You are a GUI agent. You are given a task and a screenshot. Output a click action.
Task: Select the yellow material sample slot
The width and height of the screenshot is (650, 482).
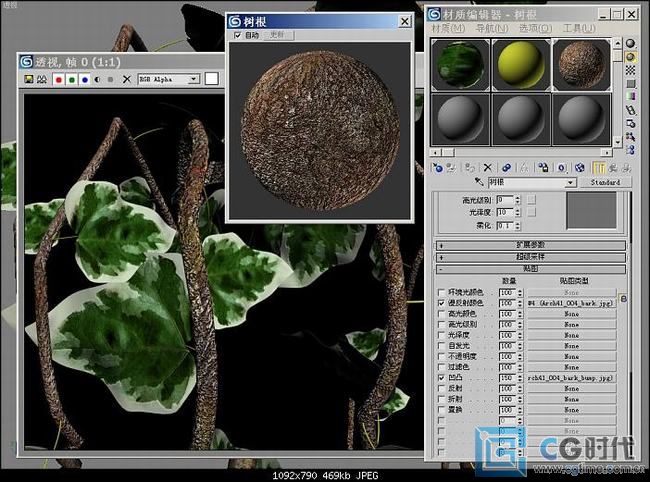coord(521,65)
